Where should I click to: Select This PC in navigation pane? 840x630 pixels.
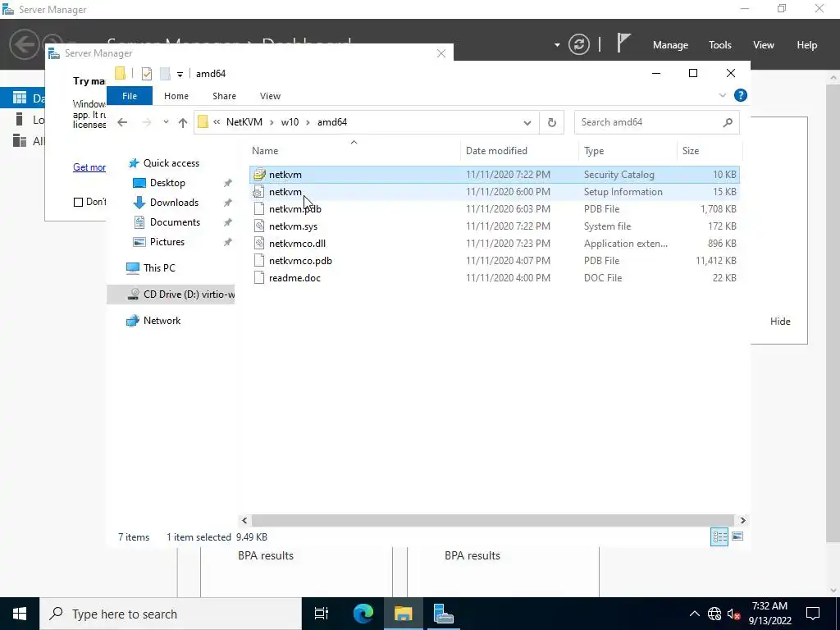159,268
